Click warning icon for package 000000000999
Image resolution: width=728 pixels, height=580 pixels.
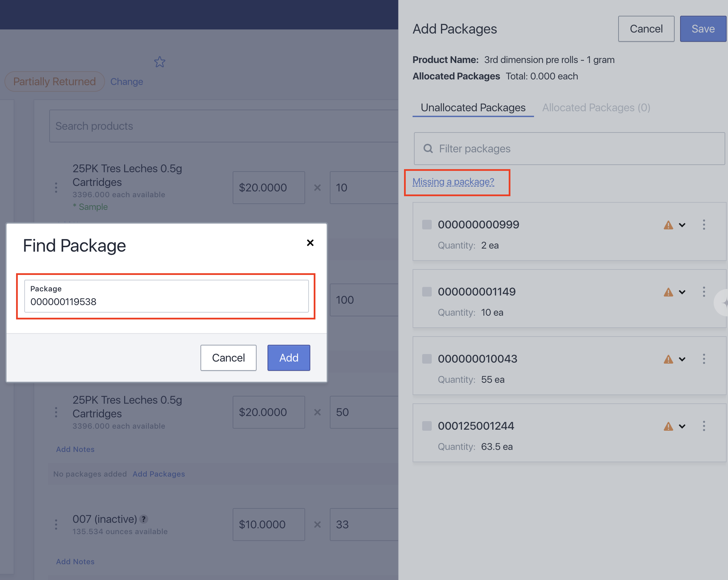click(668, 225)
